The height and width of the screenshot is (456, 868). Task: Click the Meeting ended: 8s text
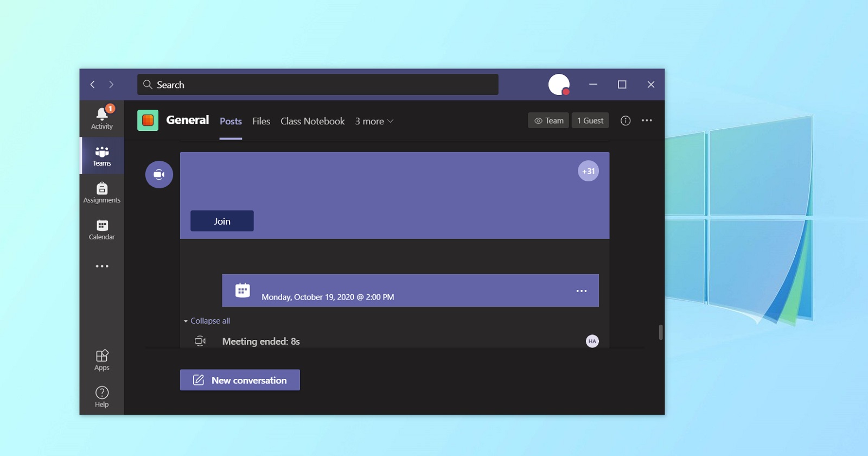coord(261,341)
